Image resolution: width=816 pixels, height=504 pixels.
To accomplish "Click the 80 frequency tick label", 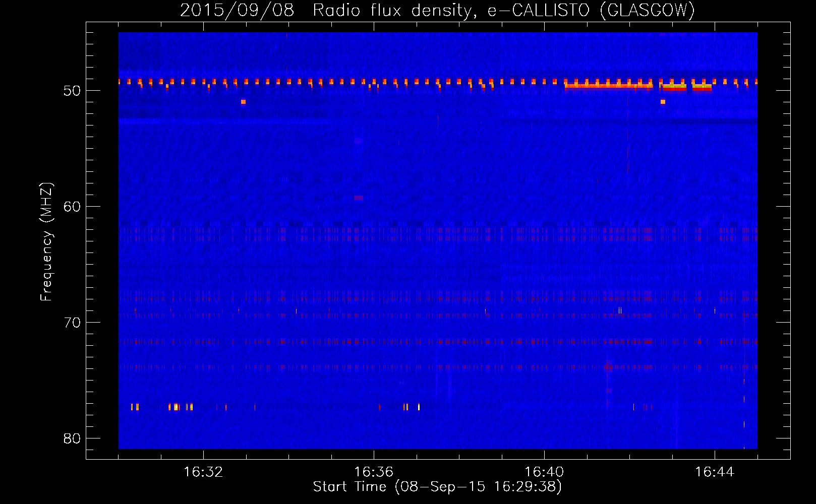I will [x=72, y=438].
